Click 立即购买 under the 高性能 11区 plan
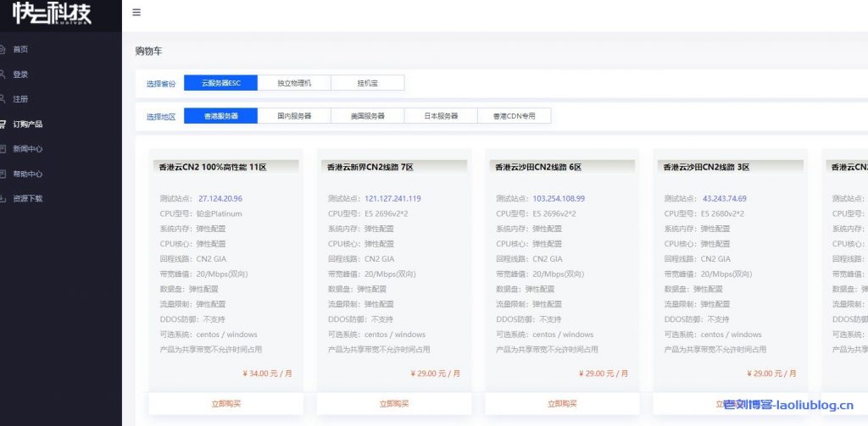The width and height of the screenshot is (868, 426). (x=226, y=404)
